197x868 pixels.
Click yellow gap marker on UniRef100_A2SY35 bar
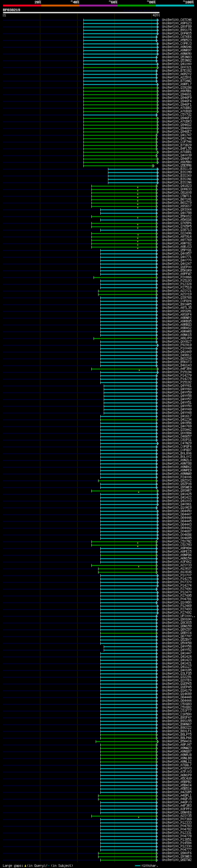139,817
